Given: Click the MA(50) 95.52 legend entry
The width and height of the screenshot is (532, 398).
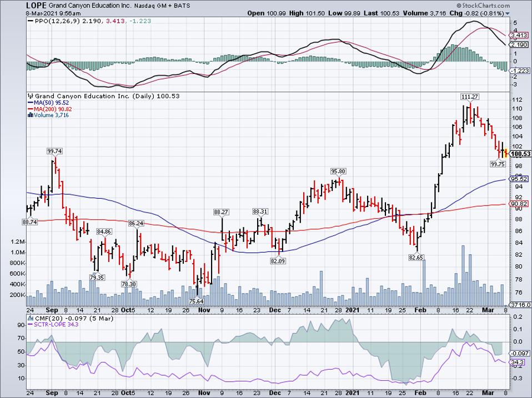Looking at the screenshot, I should (48, 103).
